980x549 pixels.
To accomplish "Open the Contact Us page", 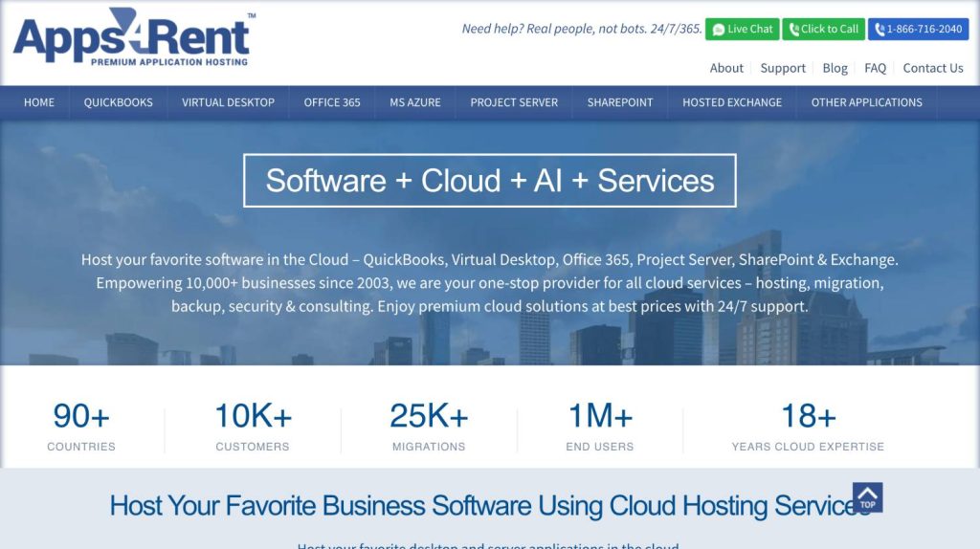I will coord(932,68).
